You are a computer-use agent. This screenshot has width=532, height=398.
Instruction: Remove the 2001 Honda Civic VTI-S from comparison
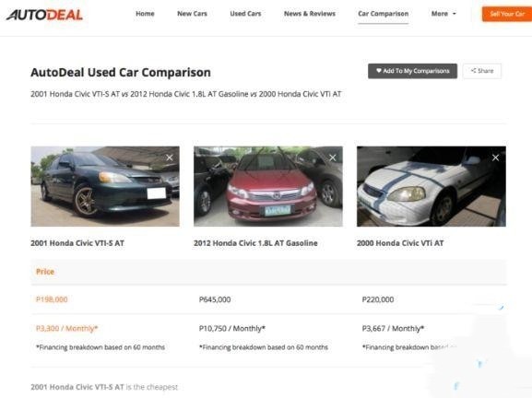tap(170, 158)
